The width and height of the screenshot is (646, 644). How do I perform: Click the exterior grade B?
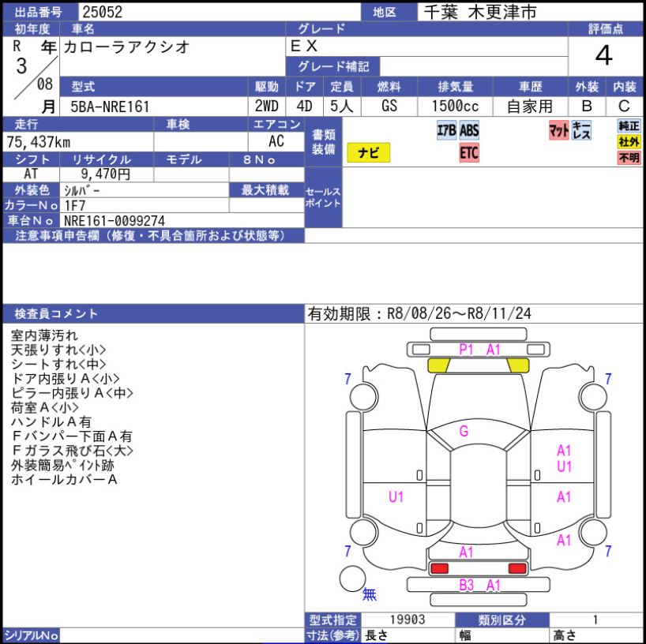click(587, 107)
